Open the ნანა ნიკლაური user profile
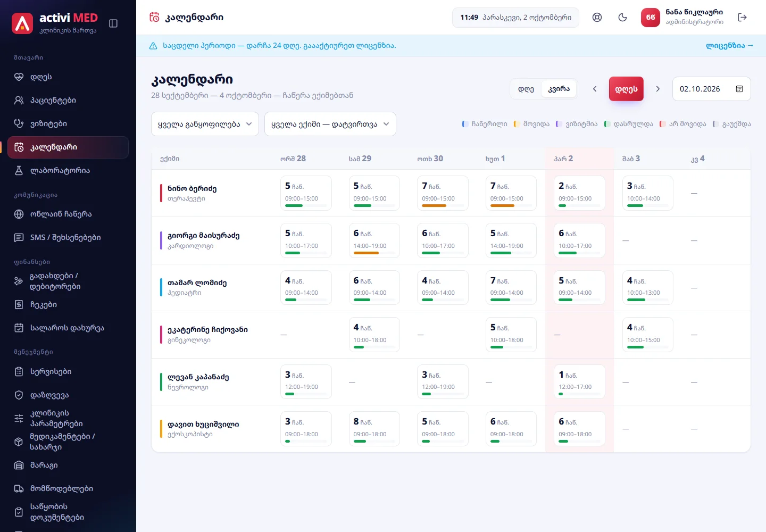 click(682, 18)
